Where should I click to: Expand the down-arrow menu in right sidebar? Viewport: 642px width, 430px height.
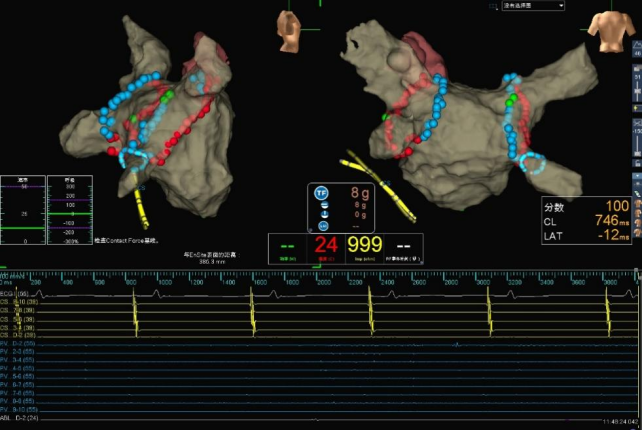coord(637,176)
